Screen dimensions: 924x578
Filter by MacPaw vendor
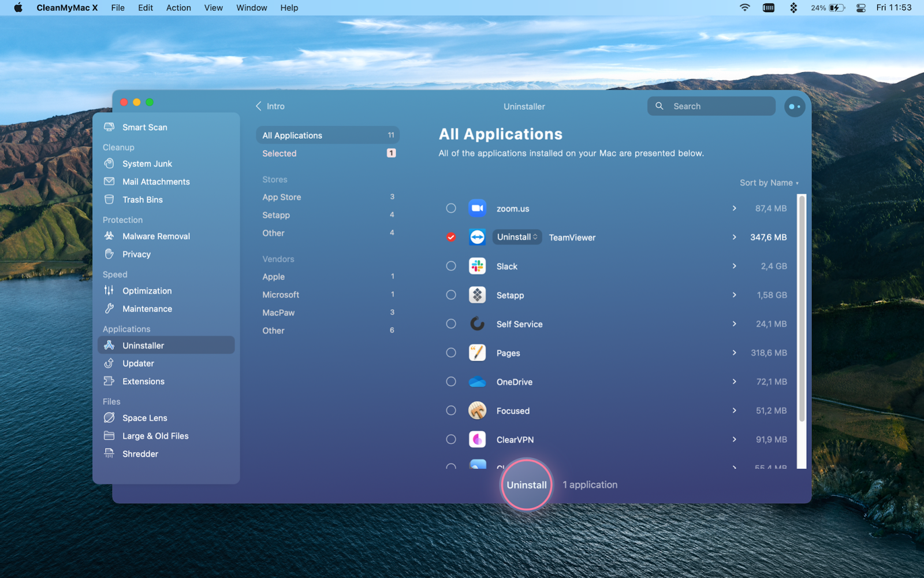pyautogui.click(x=328, y=313)
